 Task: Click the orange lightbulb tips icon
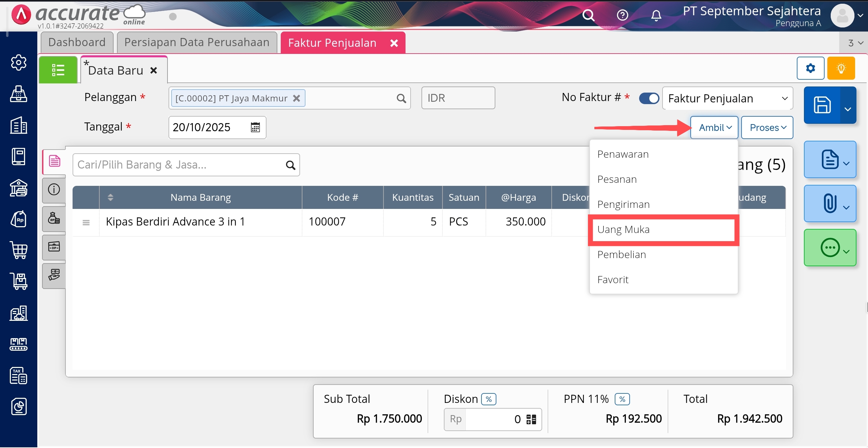[841, 68]
